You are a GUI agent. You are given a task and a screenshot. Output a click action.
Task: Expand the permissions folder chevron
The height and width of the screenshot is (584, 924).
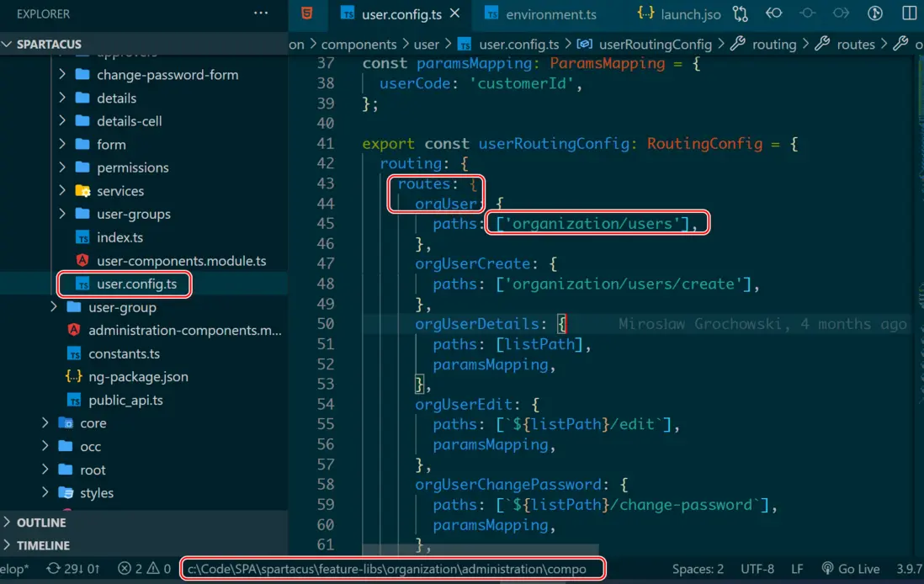pos(62,167)
